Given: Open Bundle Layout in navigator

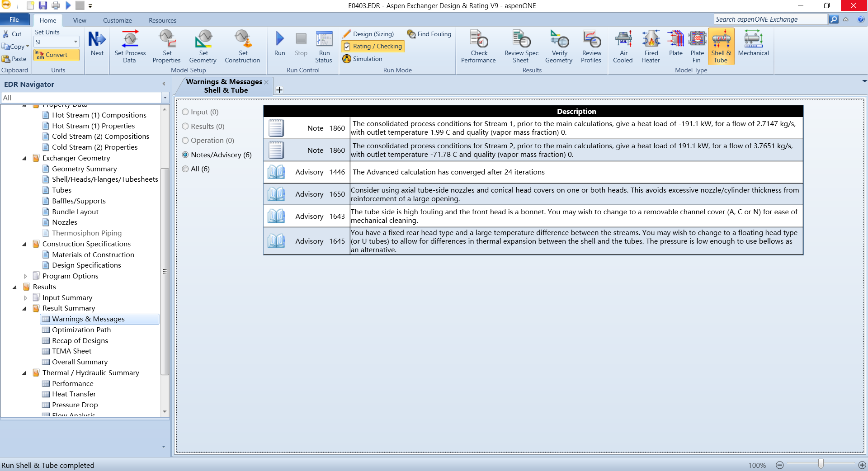Looking at the screenshot, I should click(75, 212).
